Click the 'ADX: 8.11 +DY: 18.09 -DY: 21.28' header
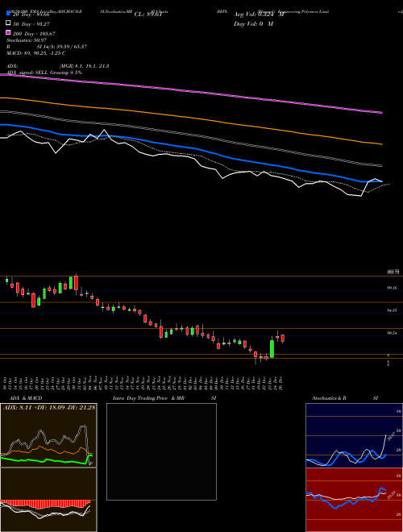The height and width of the screenshot is (532, 403). tap(49, 407)
